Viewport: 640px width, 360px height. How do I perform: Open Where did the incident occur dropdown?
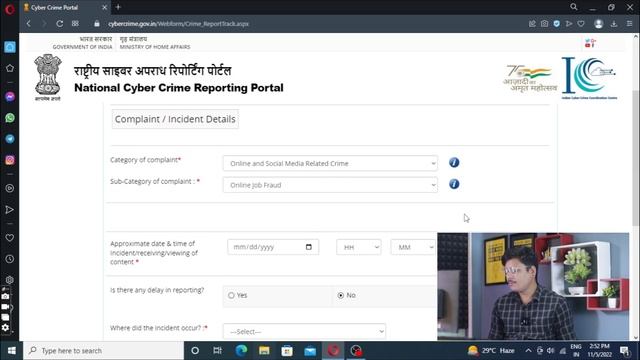pos(304,331)
